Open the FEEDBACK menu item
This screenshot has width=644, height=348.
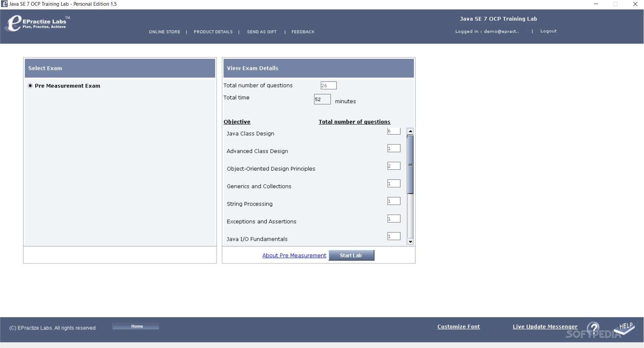click(x=303, y=32)
